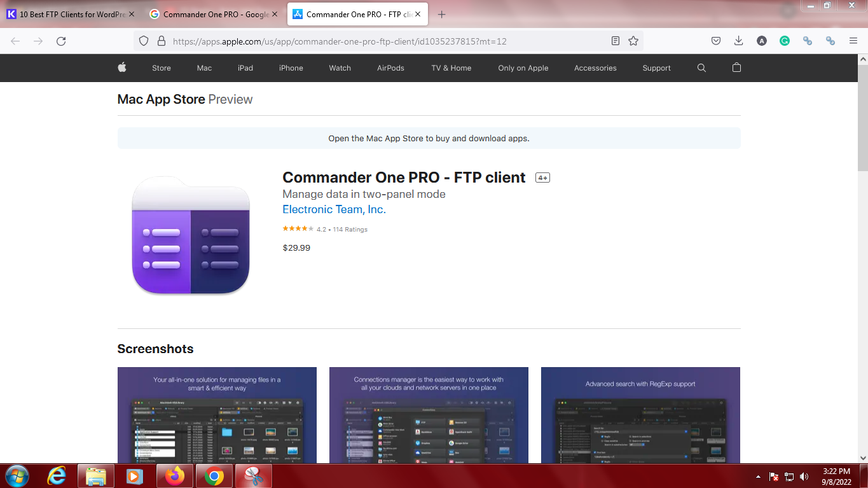The image size is (868, 488).
Task: Click the orange rating stars
Action: (298, 229)
